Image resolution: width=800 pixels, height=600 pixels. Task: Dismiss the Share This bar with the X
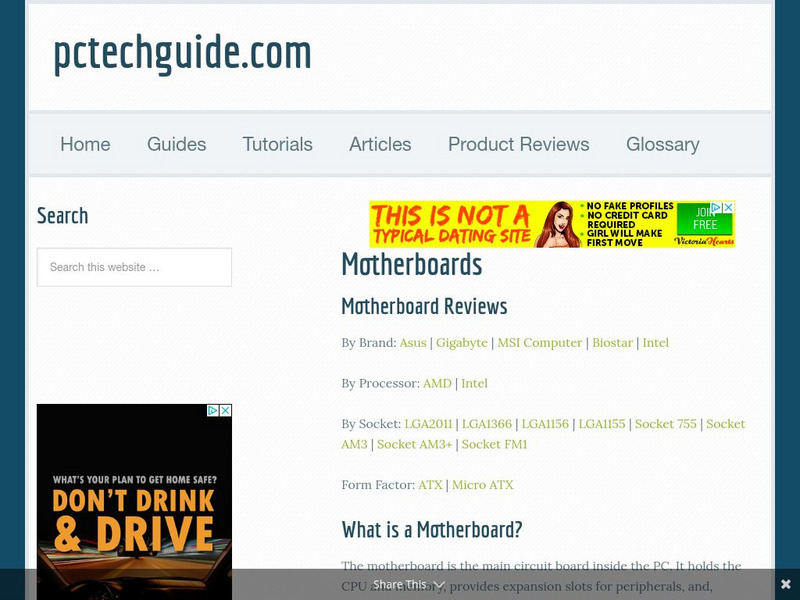(x=785, y=584)
